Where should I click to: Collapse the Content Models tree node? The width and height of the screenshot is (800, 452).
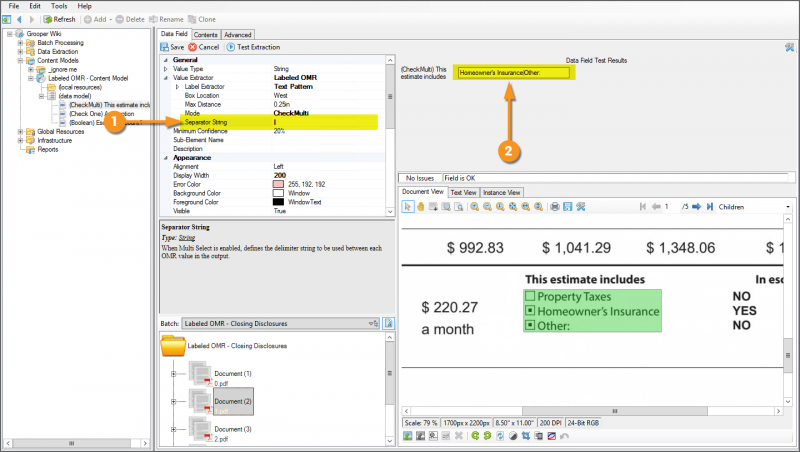coord(20,60)
